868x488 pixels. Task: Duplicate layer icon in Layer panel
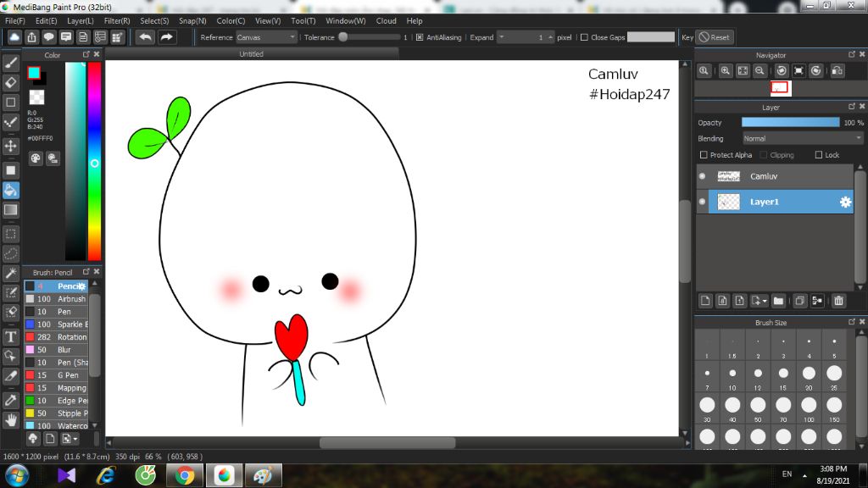point(799,301)
